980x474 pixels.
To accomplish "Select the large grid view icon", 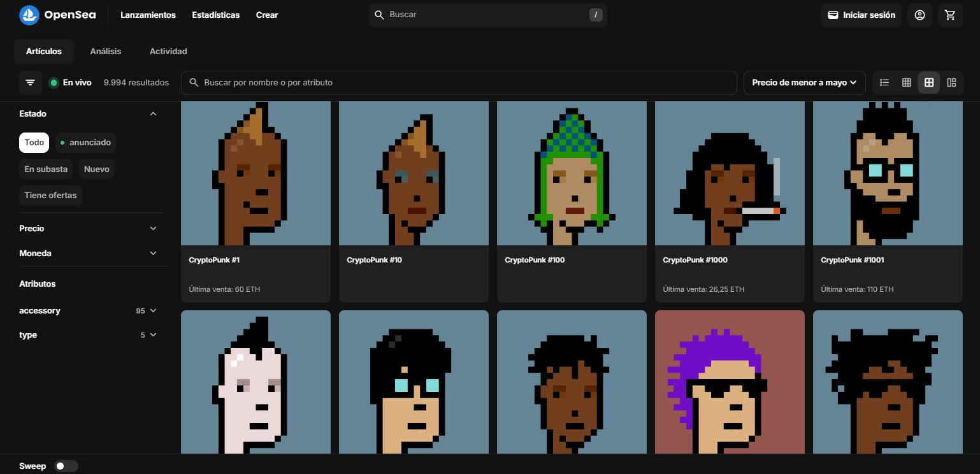I will click(x=929, y=83).
